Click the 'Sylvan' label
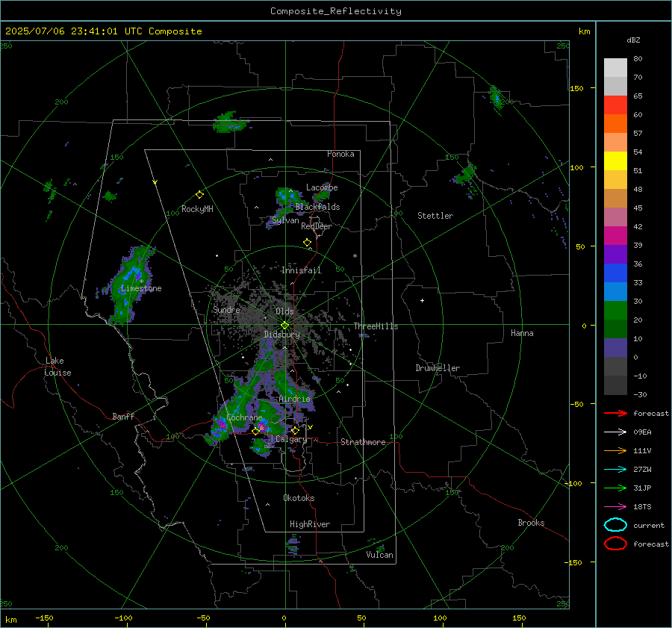Image resolution: width=672 pixels, height=628 pixels. tap(285, 221)
